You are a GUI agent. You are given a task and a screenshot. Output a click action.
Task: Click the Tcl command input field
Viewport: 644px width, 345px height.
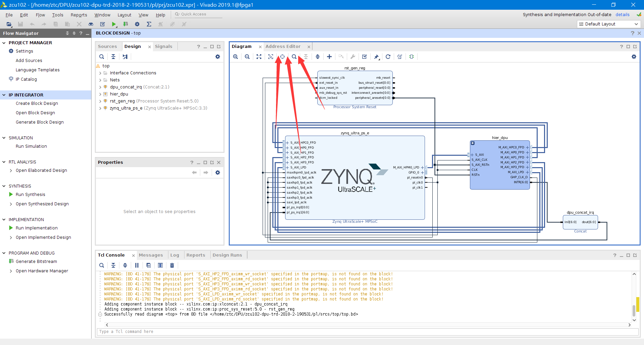(367, 332)
